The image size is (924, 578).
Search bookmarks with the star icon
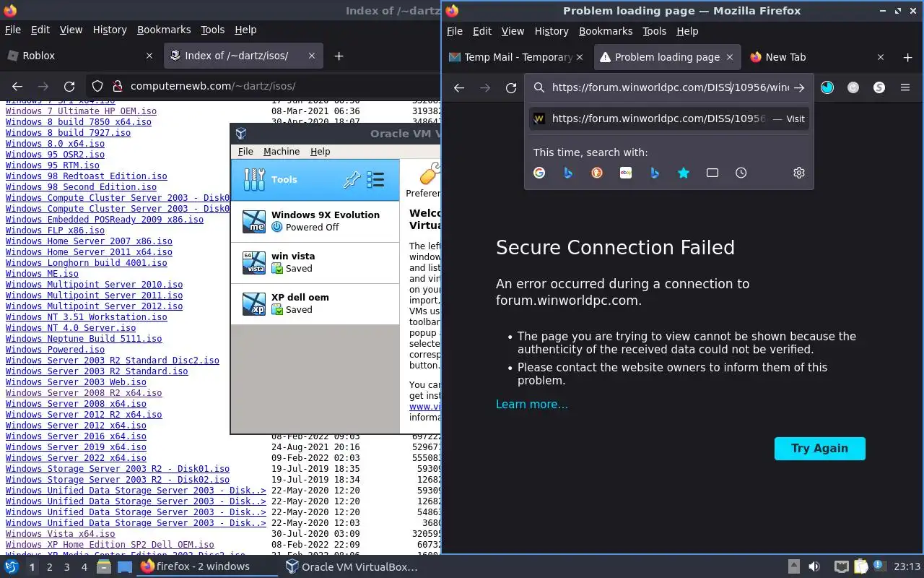[684, 173]
